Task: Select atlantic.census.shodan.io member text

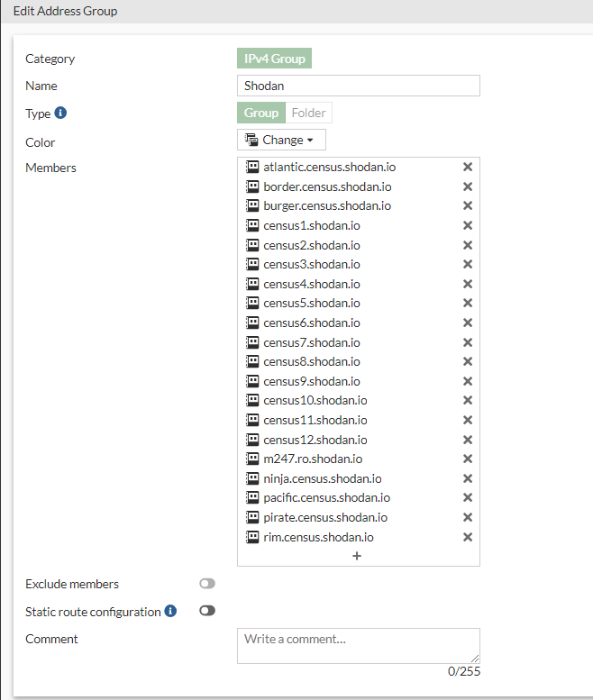Action: click(x=330, y=167)
